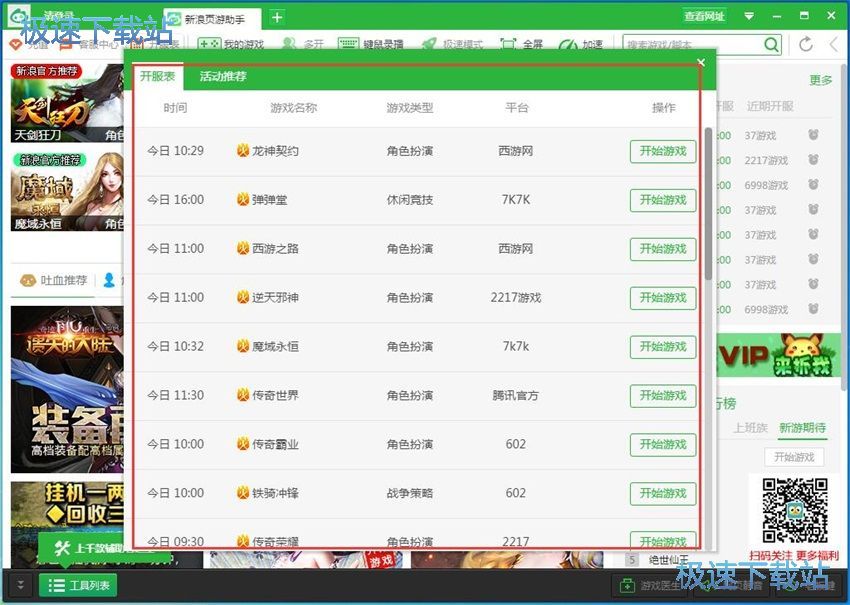Select the 开服表 tab in popup
This screenshot has width=850, height=605.
158,76
